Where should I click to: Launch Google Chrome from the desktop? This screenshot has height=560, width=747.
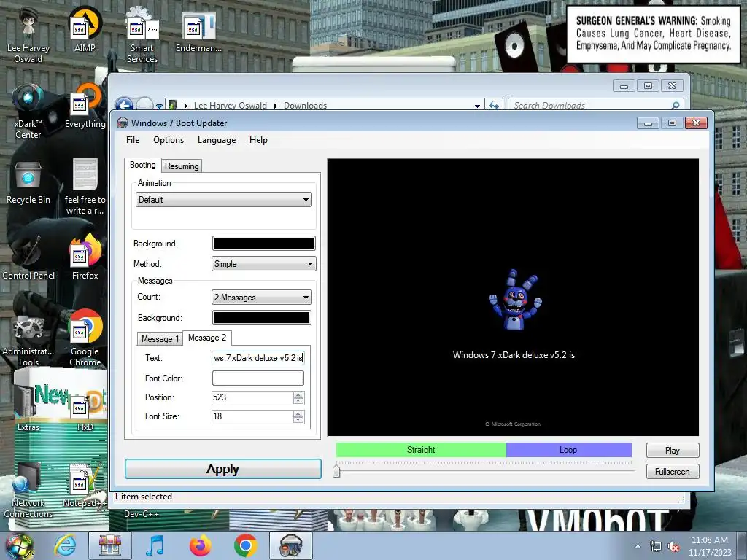[85, 338]
